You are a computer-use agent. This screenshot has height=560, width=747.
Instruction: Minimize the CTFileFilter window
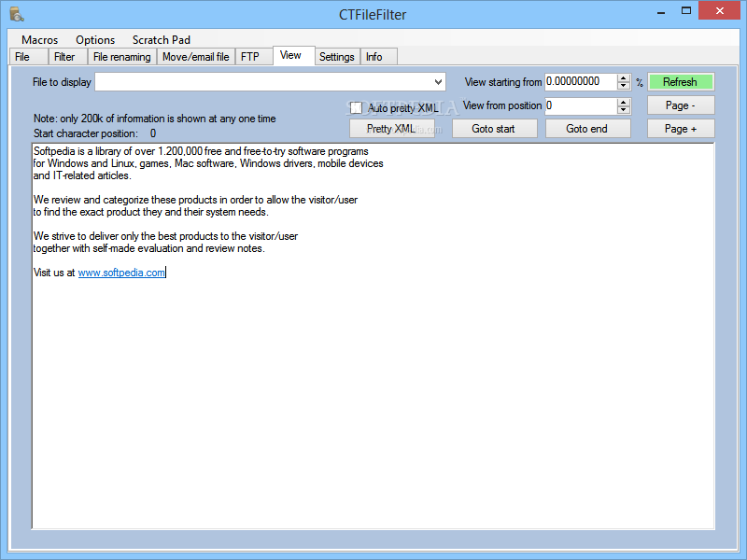pyautogui.click(x=661, y=12)
